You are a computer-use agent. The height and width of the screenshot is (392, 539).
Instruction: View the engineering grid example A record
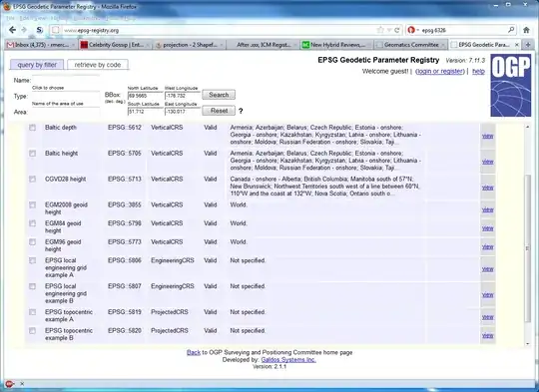(487, 269)
